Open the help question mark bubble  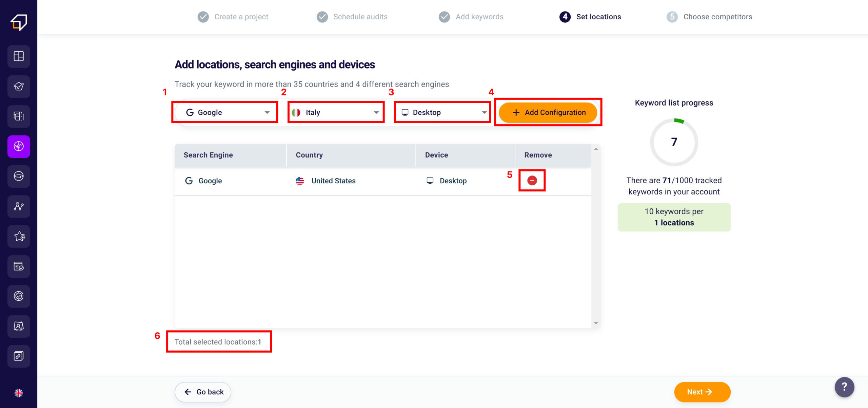(x=844, y=387)
